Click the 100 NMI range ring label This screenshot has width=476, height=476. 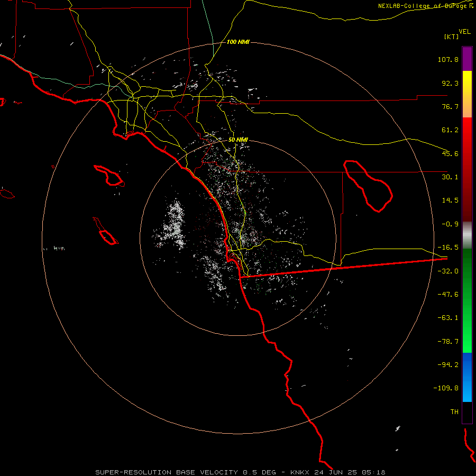238,42
